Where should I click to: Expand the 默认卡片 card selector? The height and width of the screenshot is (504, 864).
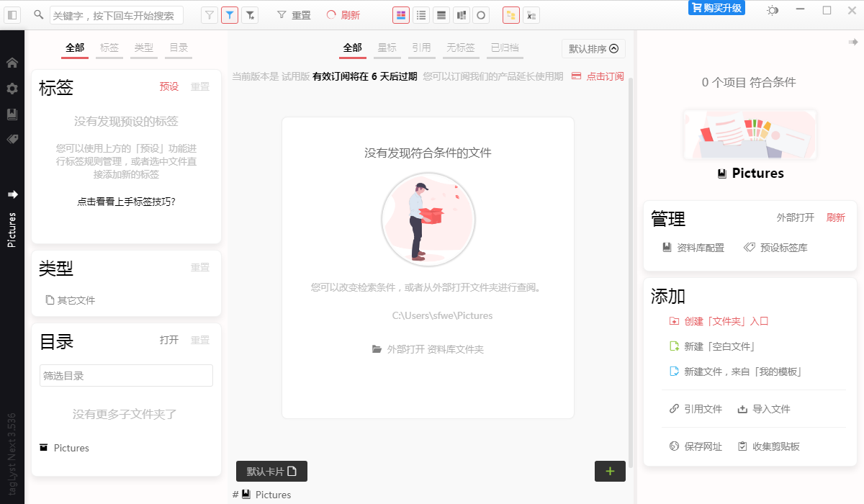click(x=271, y=472)
